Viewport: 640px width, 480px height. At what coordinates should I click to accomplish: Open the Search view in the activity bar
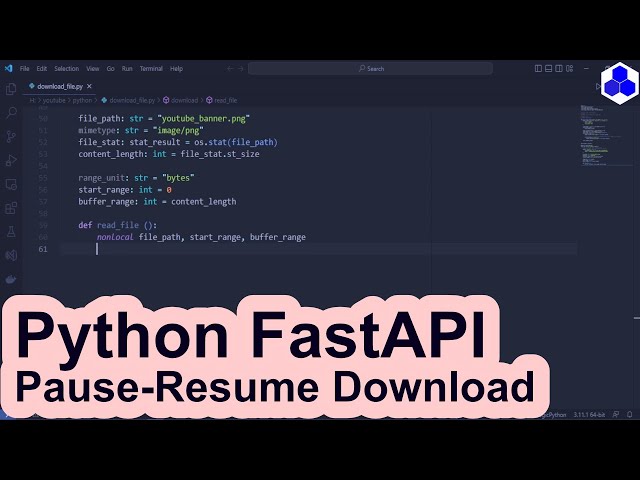tap(11, 112)
